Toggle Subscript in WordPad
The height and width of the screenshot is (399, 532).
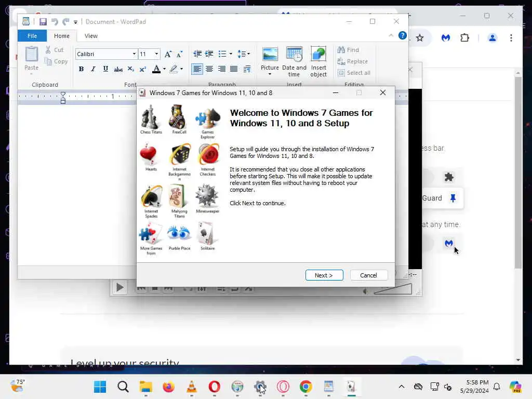pyautogui.click(x=130, y=69)
